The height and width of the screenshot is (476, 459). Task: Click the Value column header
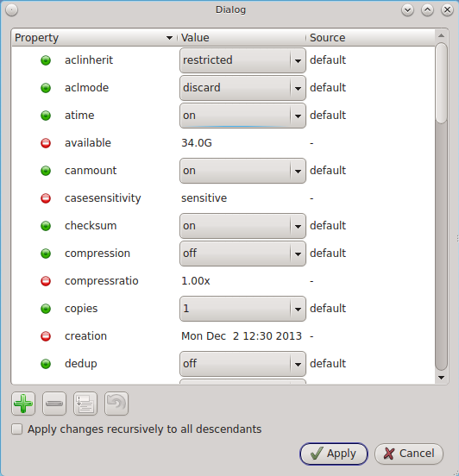tap(242, 38)
